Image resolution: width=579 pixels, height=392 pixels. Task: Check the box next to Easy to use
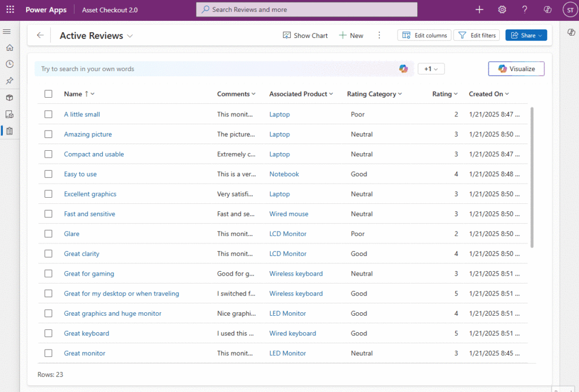coord(48,174)
